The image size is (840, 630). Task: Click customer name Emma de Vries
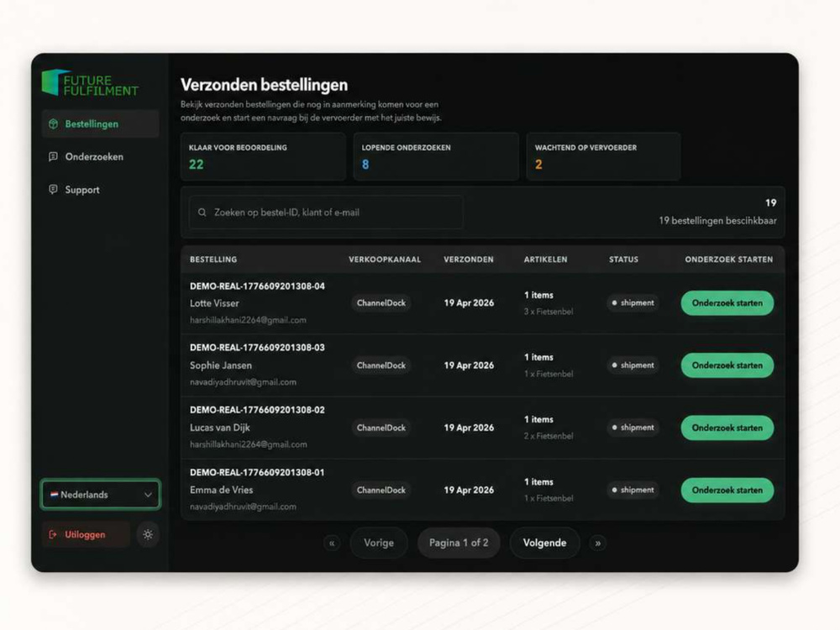(221, 491)
